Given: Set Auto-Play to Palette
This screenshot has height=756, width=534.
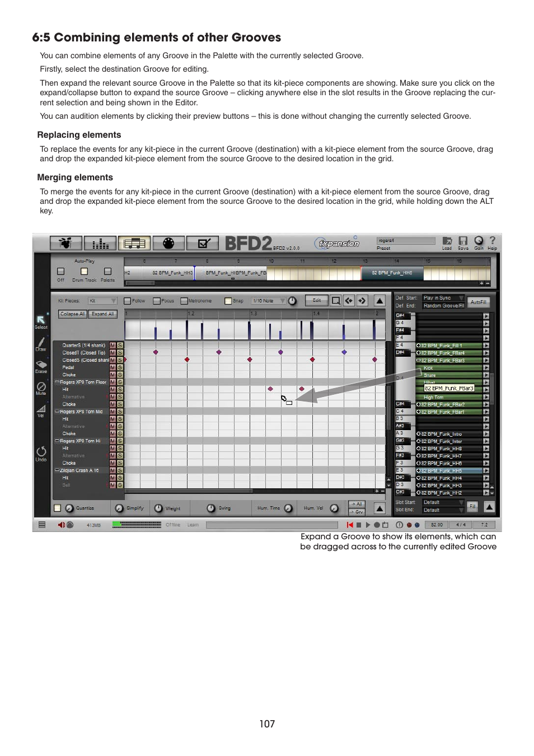Looking at the screenshot, I should (x=107, y=272).
